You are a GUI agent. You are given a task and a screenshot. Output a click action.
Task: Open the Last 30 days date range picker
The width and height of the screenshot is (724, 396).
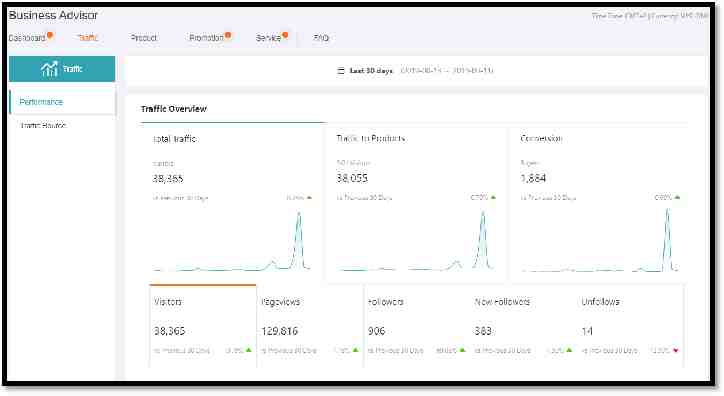tap(416, 71)
